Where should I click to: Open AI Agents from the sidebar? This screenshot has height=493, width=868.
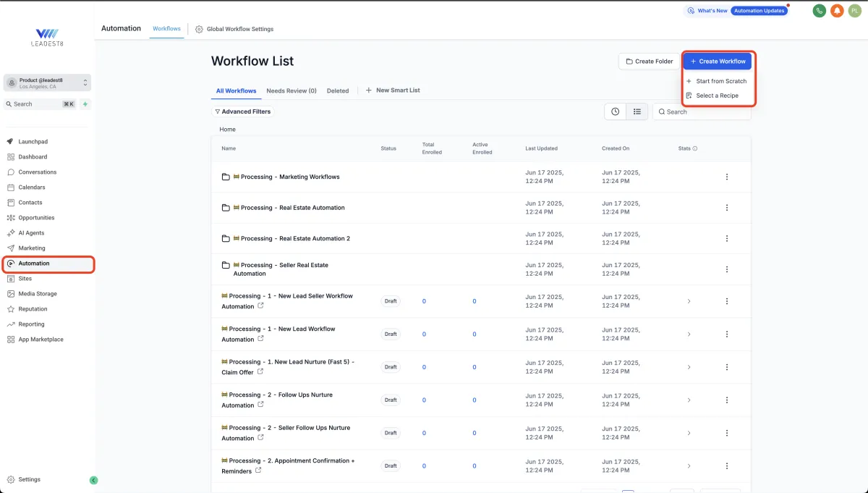point(31,233)
